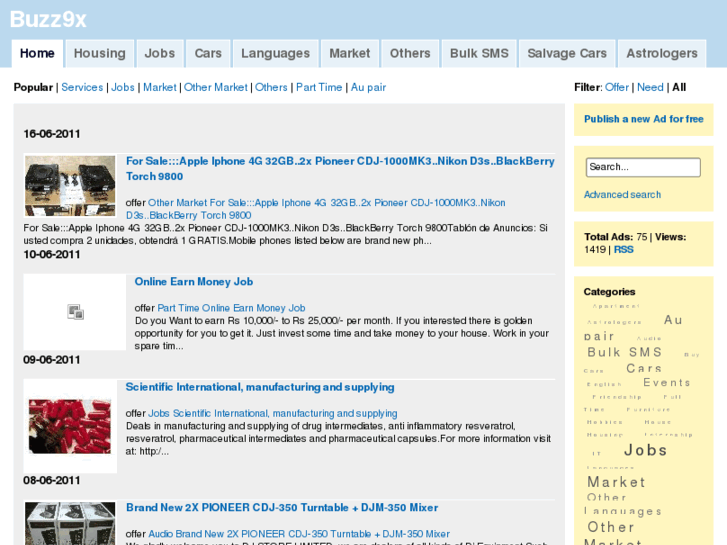The width and height of the screenshot is (727, 545).
Task: Open Advanced search
Action: pos(622,195)
